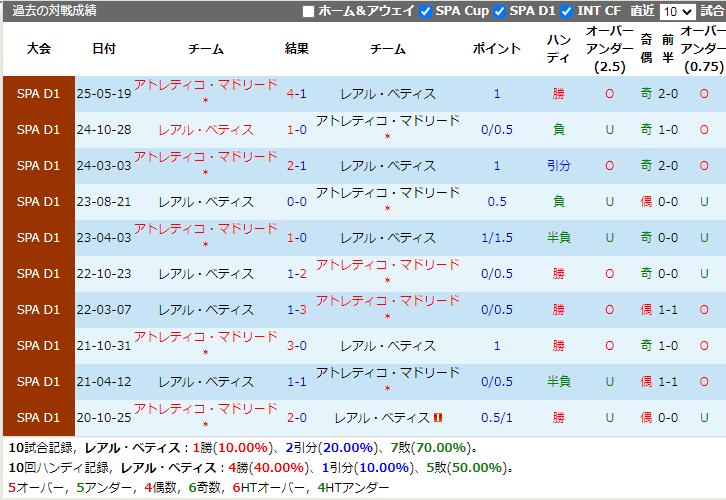Select アトレティコ・マドリード in the 25-05-19 row
The width and height of the screenshot is (726, 500).
pos(206,86)
